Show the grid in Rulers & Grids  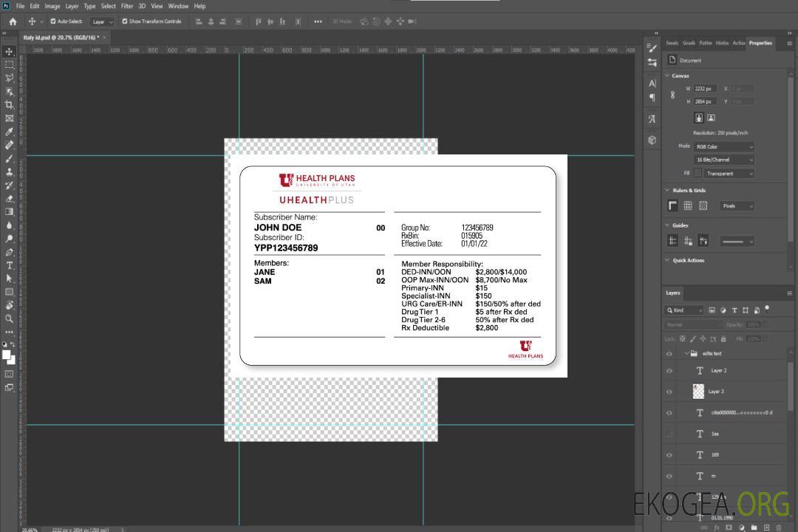coord(688,206)
